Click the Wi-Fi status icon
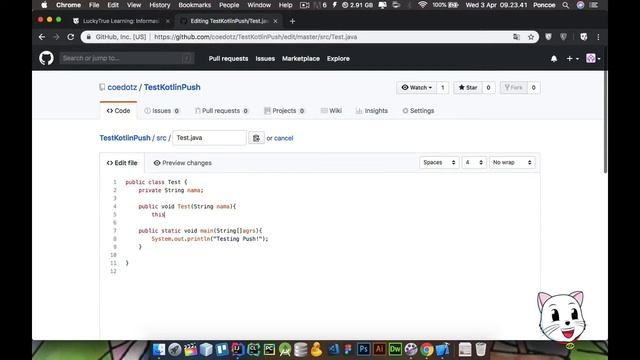Viewport: 640px width, 360px height. click(x=423, y=5)
